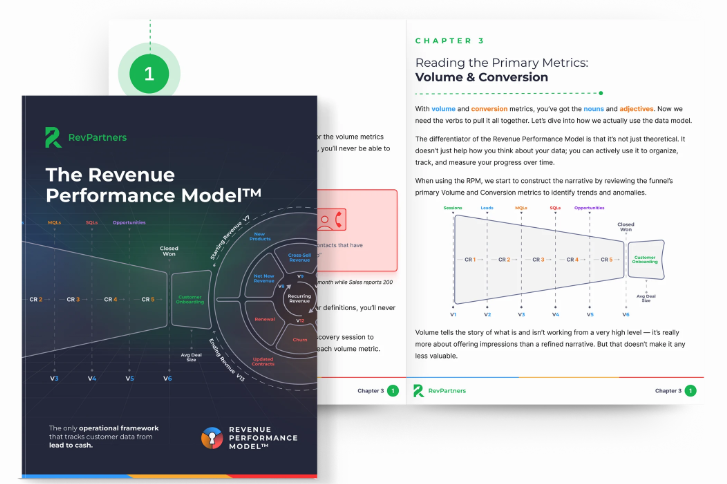Click the CHAPTER 3 heading label

[x=449, y=41]
